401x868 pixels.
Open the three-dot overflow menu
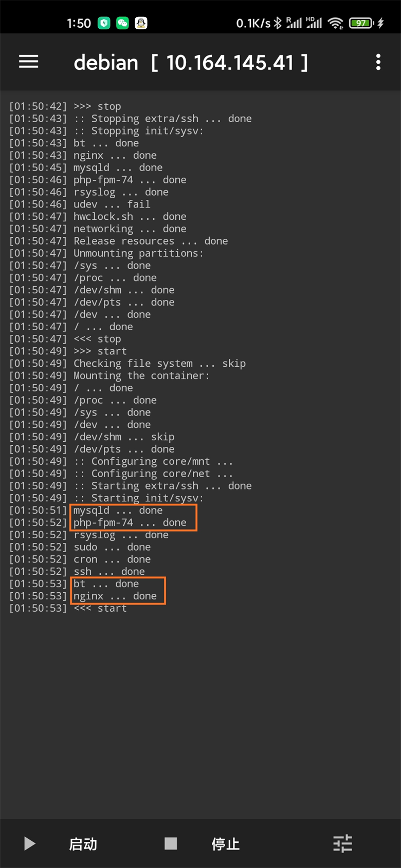pyautogui.click(x=378, y=62)
